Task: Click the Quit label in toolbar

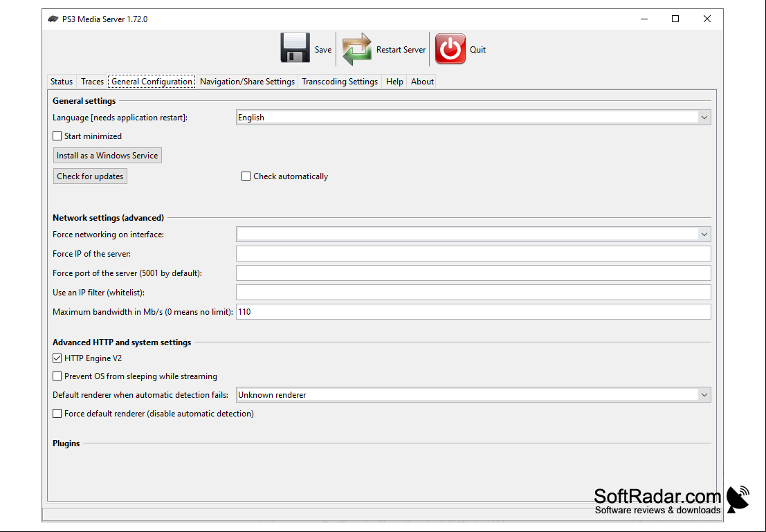Action: tap(477, 49)
